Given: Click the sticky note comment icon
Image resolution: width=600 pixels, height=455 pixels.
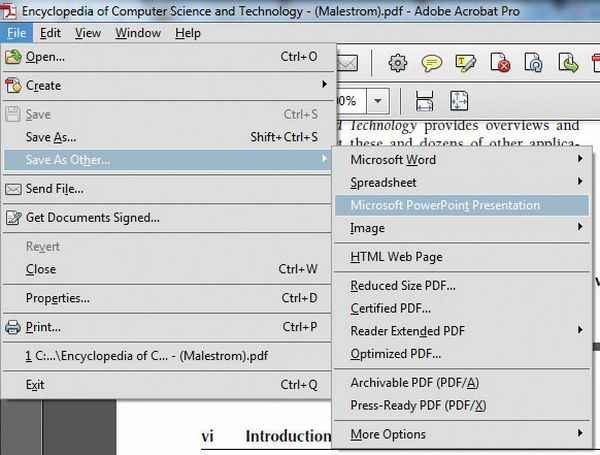Looking at the screenshot, I should 432,63.
